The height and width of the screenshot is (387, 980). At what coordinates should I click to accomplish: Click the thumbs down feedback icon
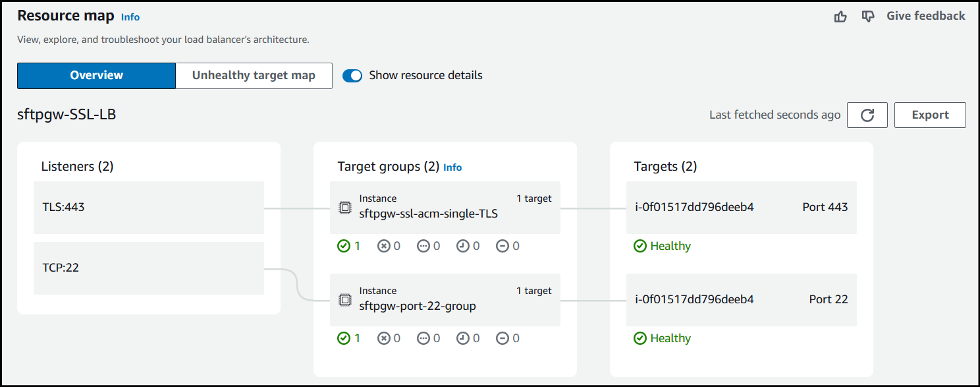pyautogui.click(x=868, y=16)
